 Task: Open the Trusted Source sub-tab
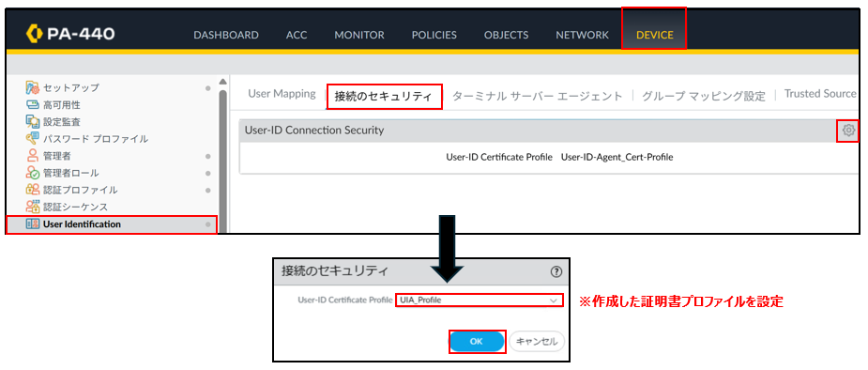click(820, 94)
